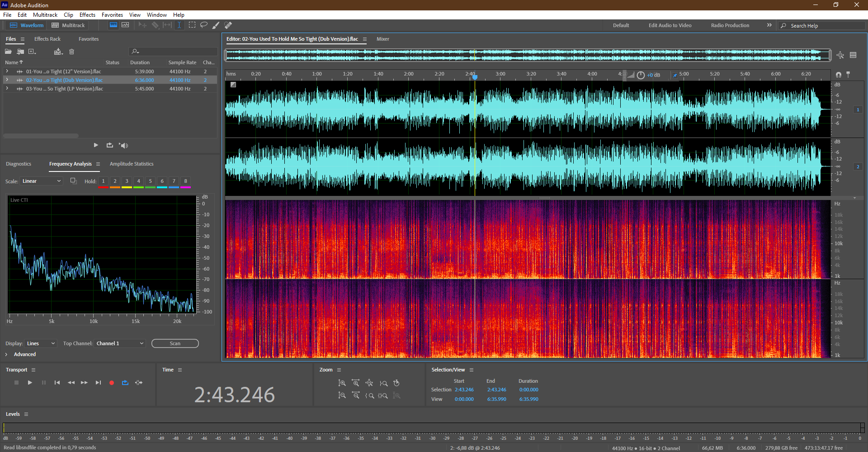Click Files panel preview Loop Playback icon
The width and height of the screenshot is (868, 452).
pos(109,145)
